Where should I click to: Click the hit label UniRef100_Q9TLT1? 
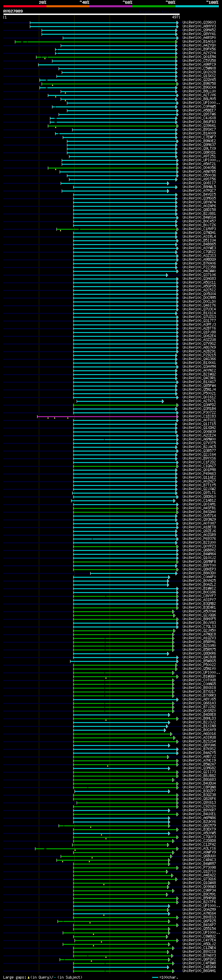199,493
